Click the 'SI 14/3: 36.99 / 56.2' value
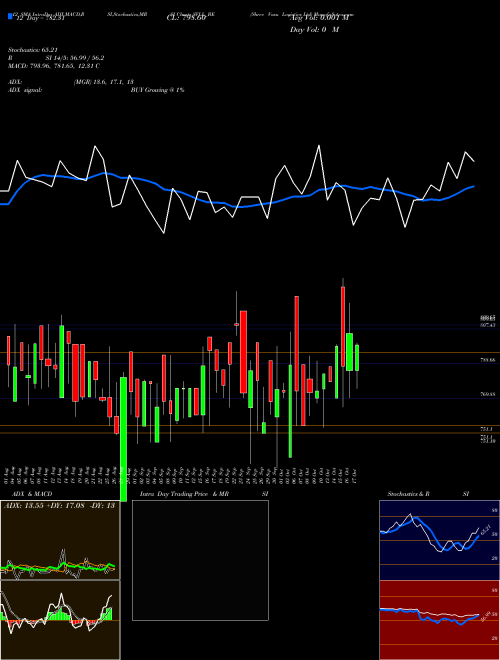500x660 pixels. [75, 58]
